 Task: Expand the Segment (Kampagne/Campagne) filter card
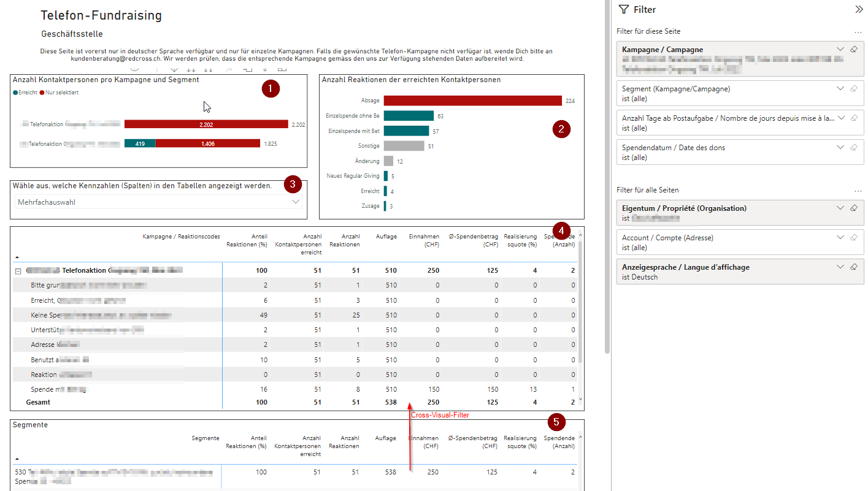pyautogui.click(x=840, y=88)
